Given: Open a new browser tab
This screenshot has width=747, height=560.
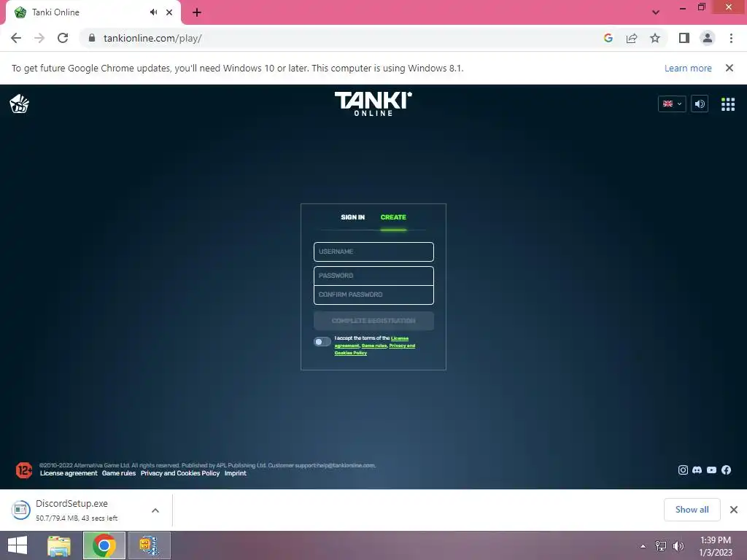Looking at the screenshot, I should tap(197, 12).
